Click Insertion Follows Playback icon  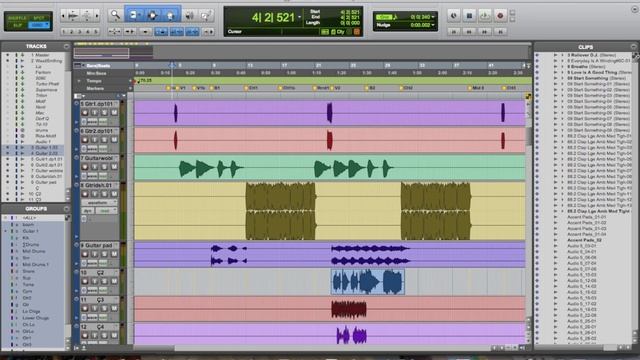tap(209, 31)
